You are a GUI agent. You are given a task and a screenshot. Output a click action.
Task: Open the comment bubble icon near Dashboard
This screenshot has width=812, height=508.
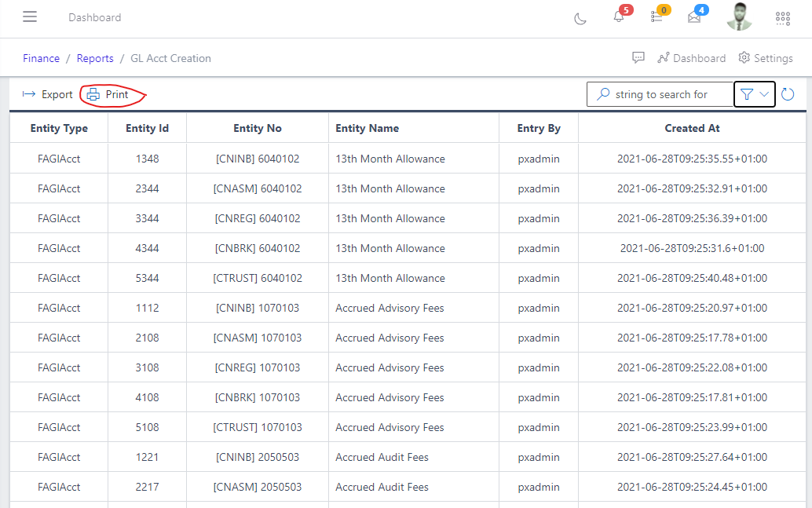[x=638, y=57]
